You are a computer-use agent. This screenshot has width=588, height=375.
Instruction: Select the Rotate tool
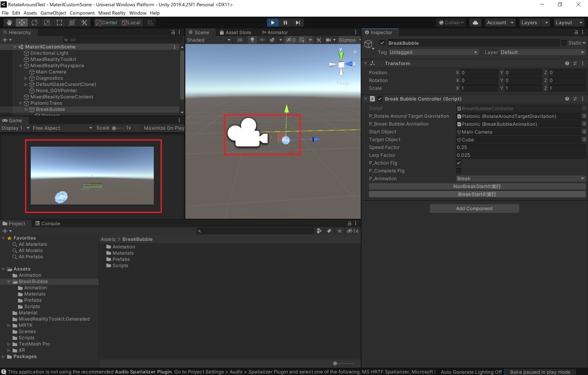34,23
